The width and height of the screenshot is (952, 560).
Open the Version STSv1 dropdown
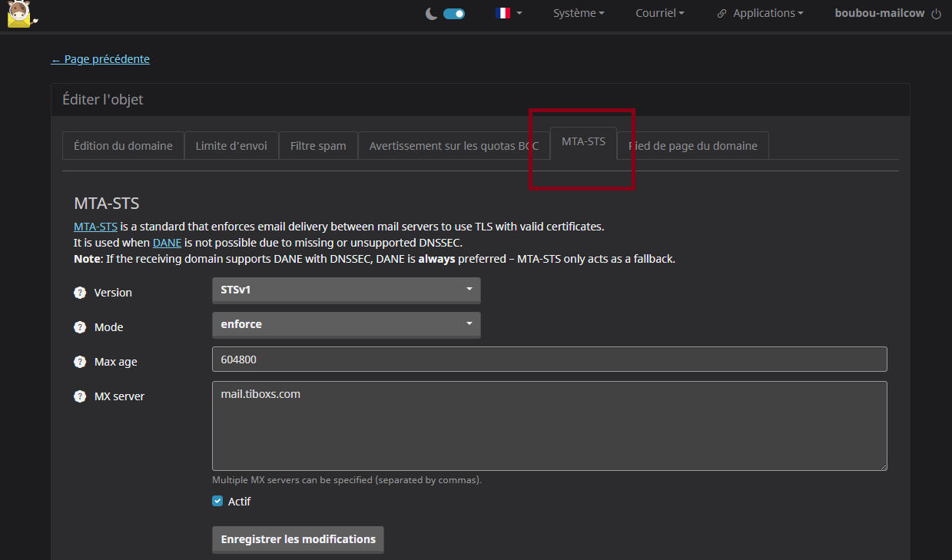pyautogui.click(x=346, y=290)
